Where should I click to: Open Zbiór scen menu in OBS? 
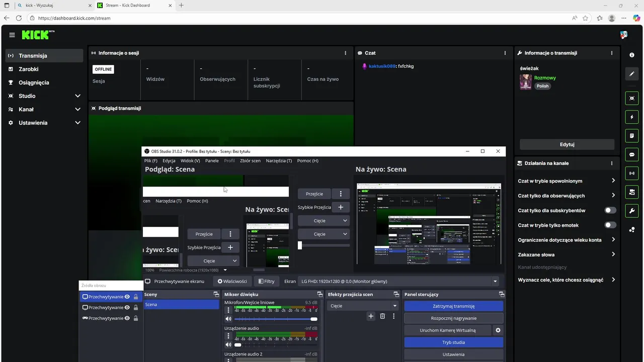pyautogui.click(x=251, y=161)
